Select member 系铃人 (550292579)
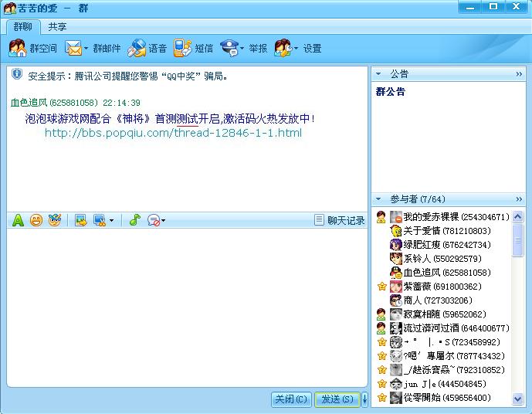The width and height of the screenshot is (532, 414). (x=442, y=259)
